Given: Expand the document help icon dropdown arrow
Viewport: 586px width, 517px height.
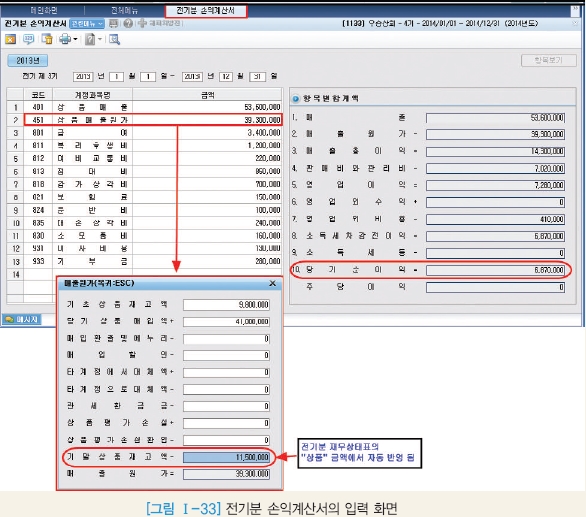Looking at the screenshot, I should [100, 39].
